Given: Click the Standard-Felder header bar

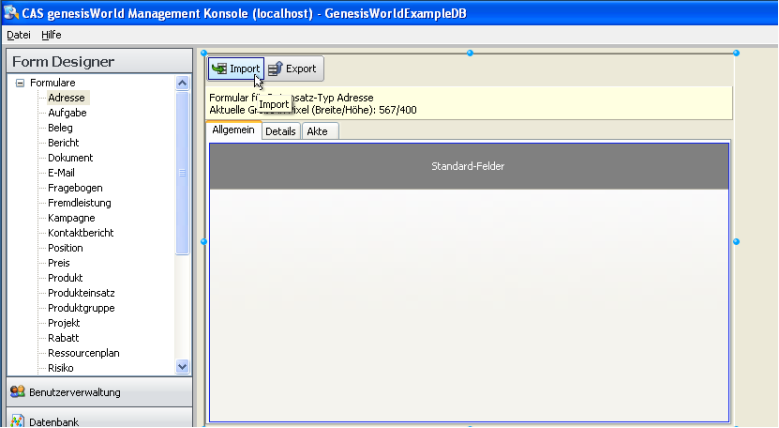Looking at the screenshot, I should (468, 166).
